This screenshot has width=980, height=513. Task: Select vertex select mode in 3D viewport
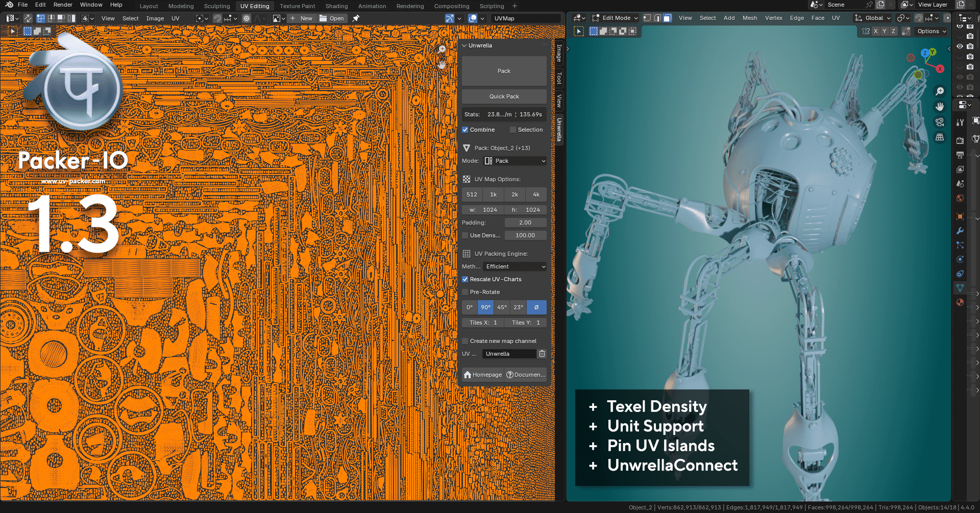click(647, 18)
